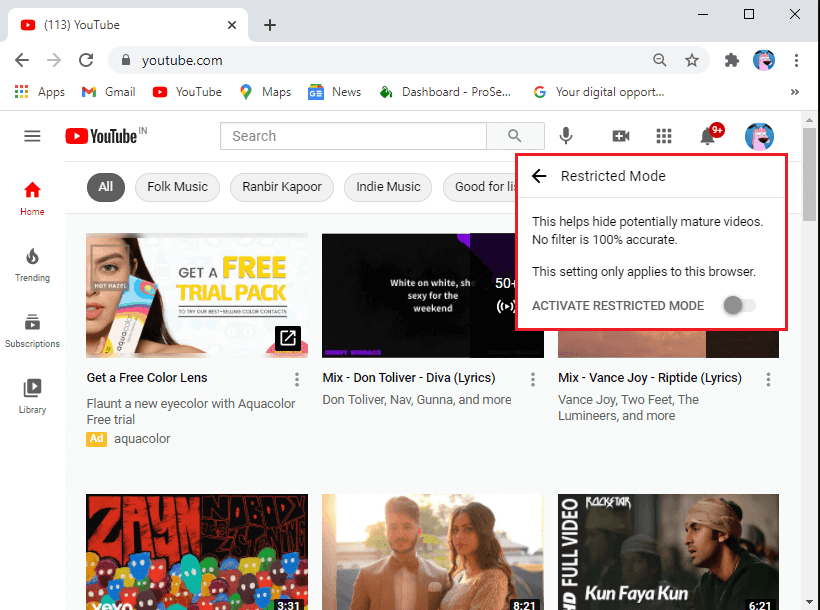Image resolution: width=820 pixels, height=610 pixels.
Task: Select the Indie Music filter chip
Action: pos(388,187)
